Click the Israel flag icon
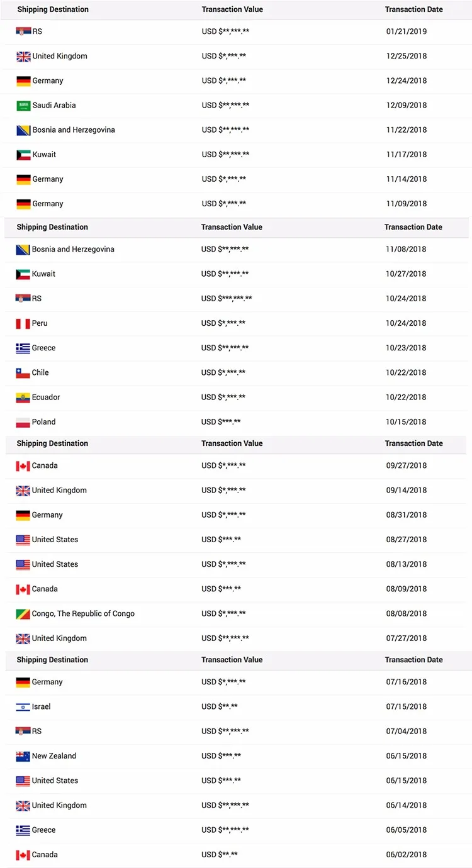This screenshot has height=868, width=472. [23, 707]
